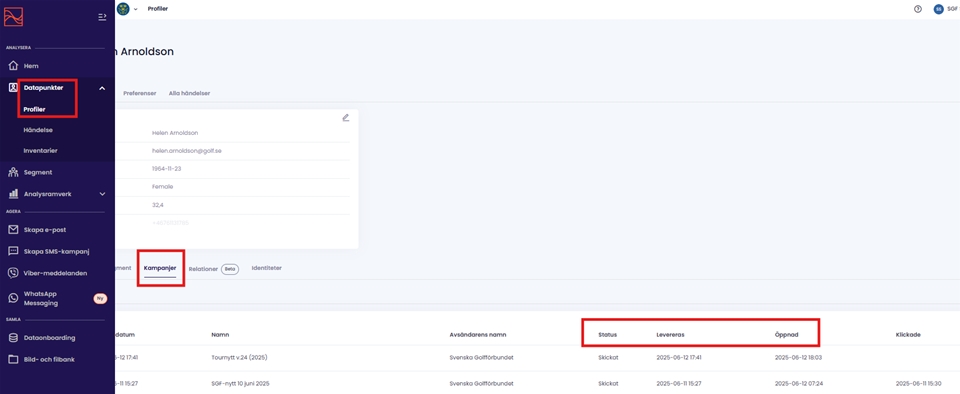Switch to the Alla händelser tab

pos(190,93)
